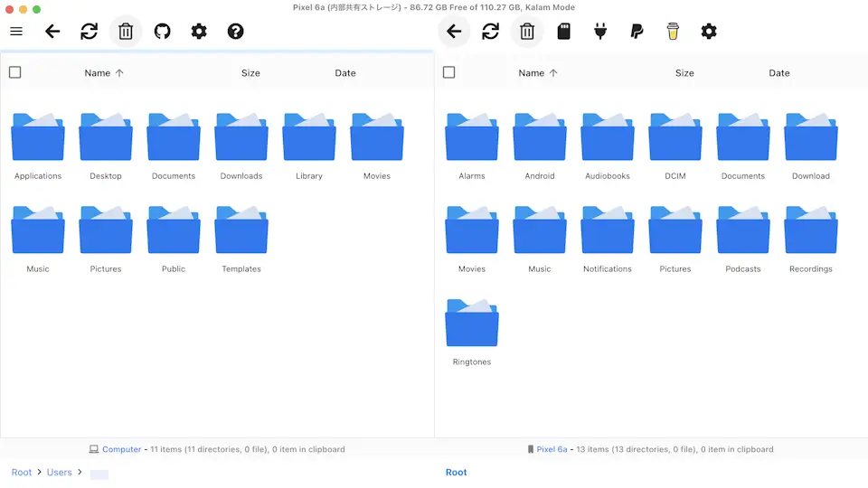Image resolution: width=868 pixels, height=488 pixels.
Task: Select the DCIM folder
Action: (675, 145)
